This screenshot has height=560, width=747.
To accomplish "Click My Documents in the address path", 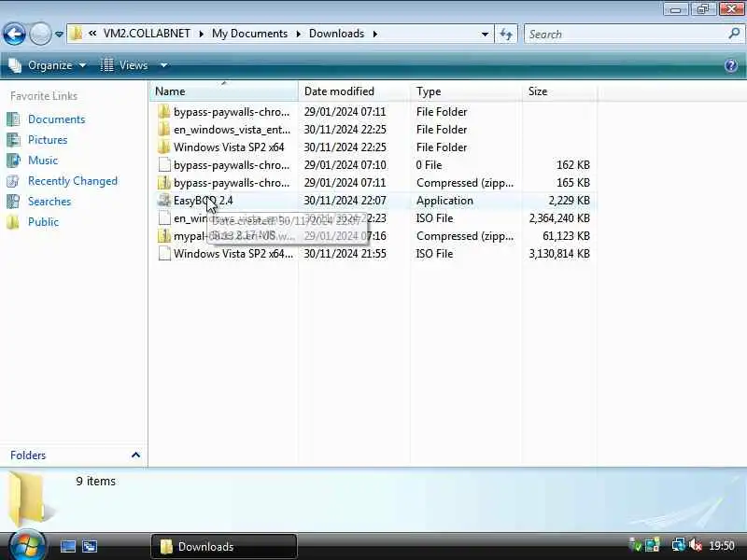I will coord(249,34).
